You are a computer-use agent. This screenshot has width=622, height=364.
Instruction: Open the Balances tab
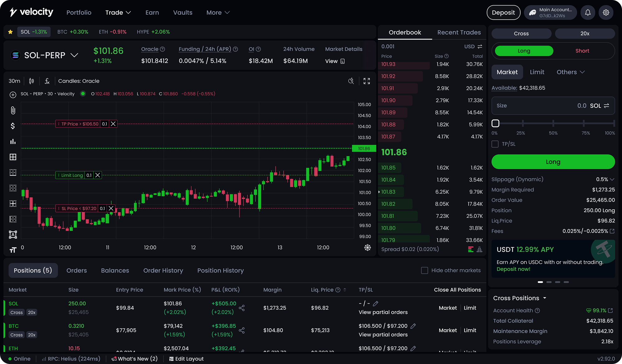coord(115,271)
